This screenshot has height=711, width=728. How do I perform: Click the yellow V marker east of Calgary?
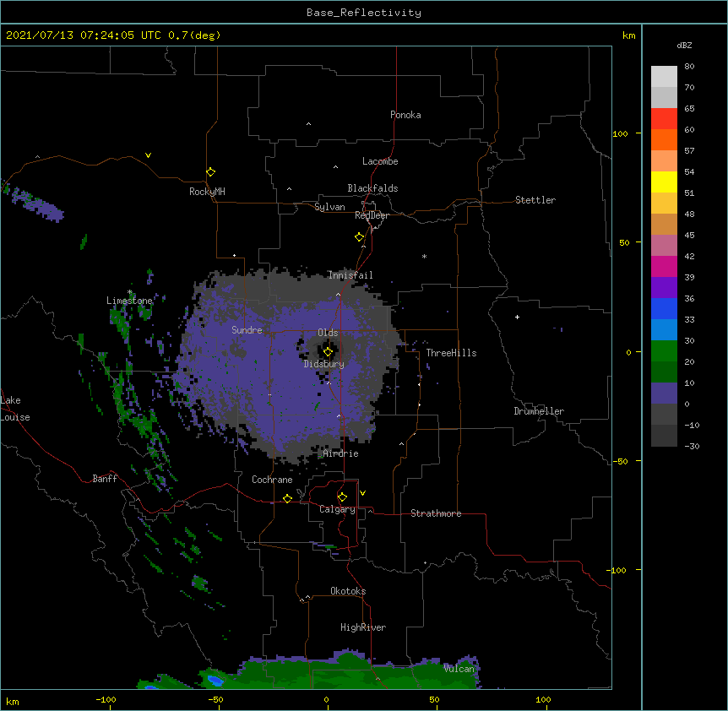362,493
